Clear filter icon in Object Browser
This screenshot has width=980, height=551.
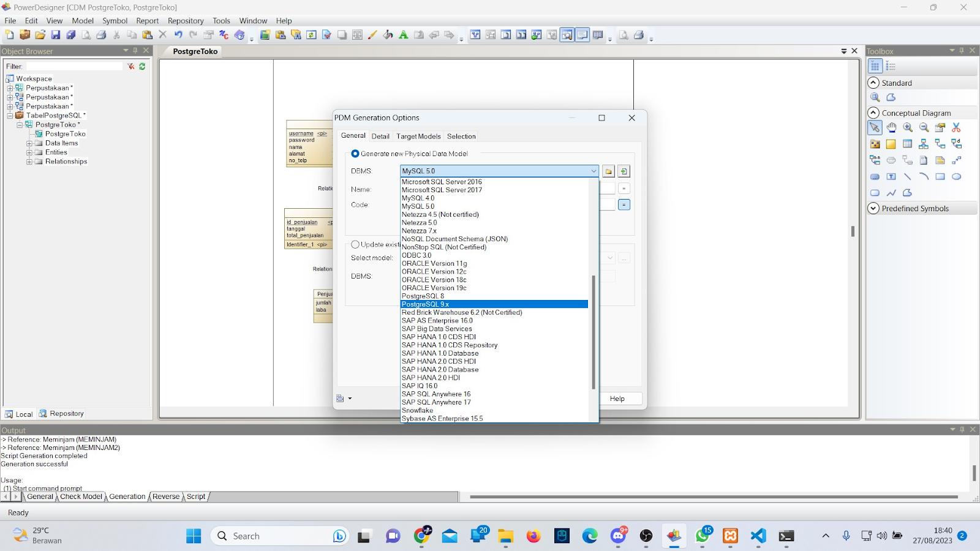131,66
